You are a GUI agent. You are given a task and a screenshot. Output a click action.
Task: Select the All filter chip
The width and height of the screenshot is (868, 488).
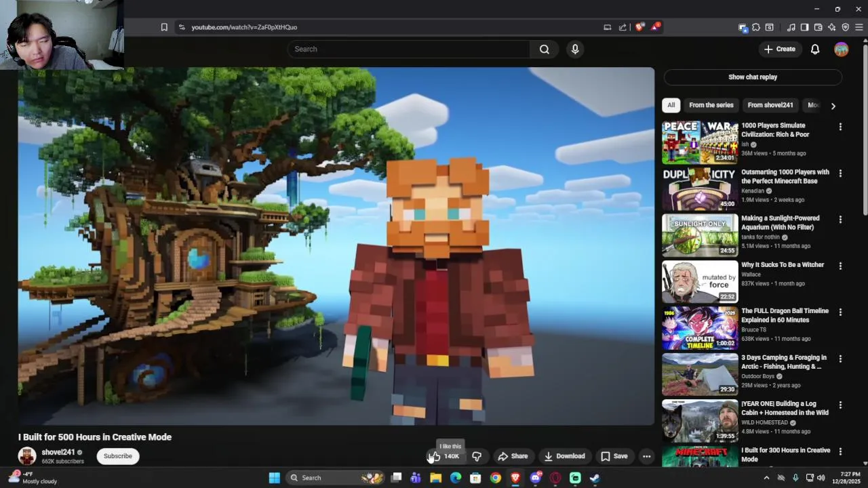(671, 105)
